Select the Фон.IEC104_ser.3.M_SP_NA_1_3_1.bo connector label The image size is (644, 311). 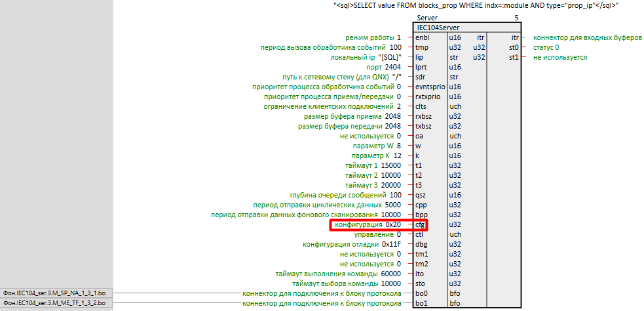54,293
